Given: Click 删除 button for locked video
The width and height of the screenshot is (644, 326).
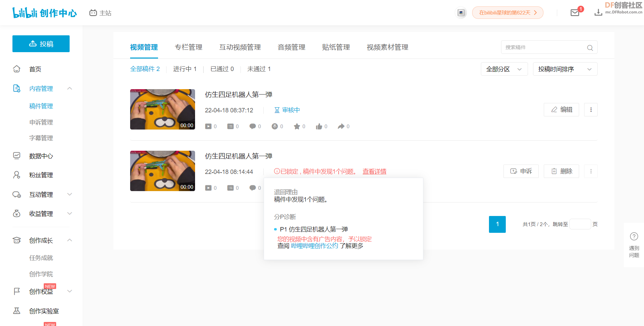Looking at the screenshot, I should tap(561, 171).
